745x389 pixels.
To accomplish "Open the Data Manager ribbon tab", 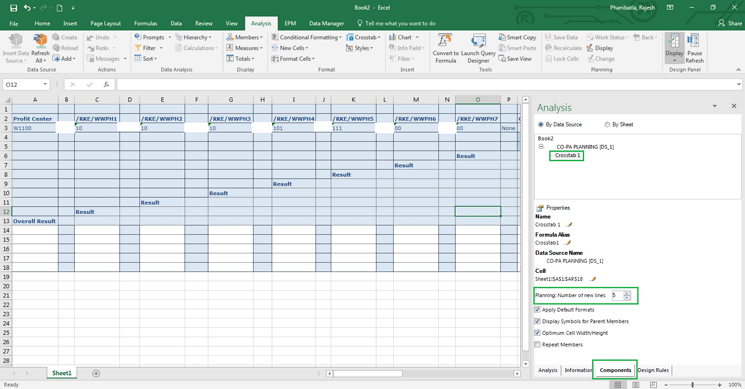I will (326, 23).
